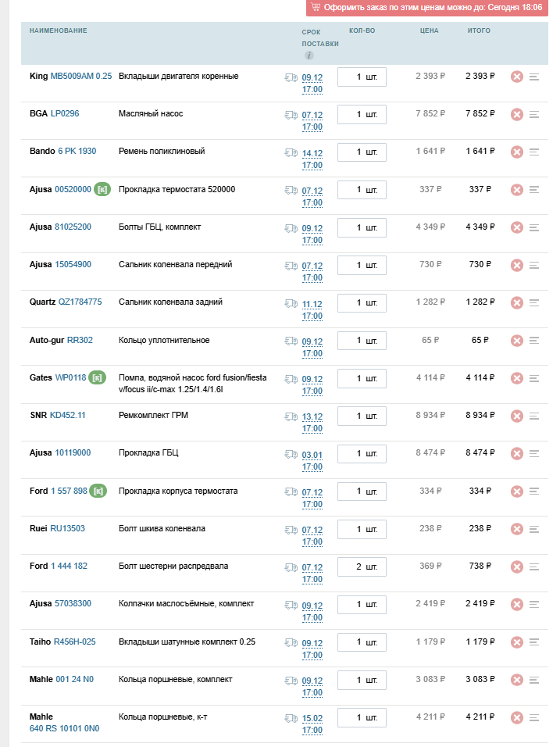
Task: Remove Mahle 001 24 N0 piston rings
Action: pos(517,680)
